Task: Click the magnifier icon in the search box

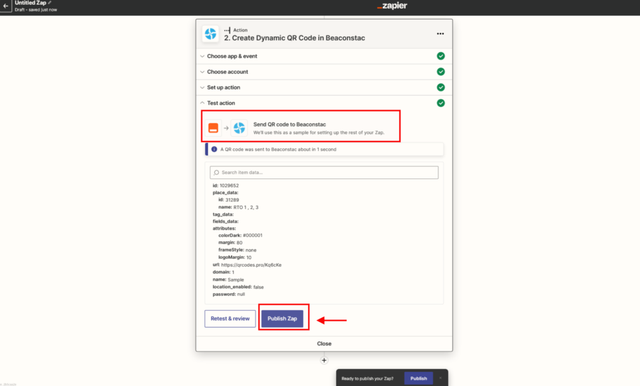Action: coord(216,173)
